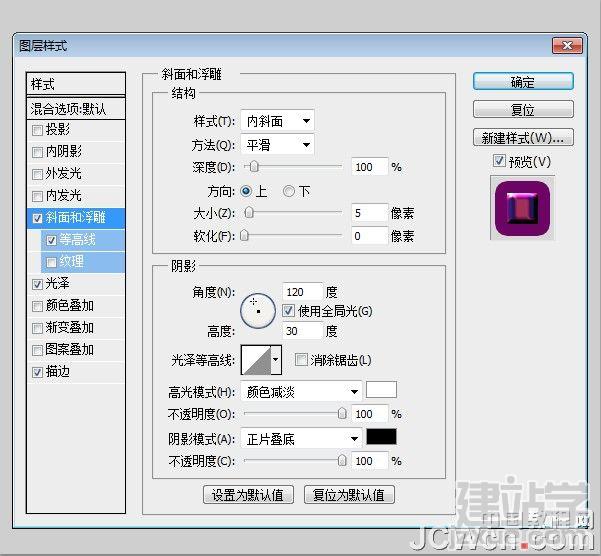The width and height of the screenshot is (601, 556).
Task: Click the 光泽等高线 contour preview thumbnail
Action: pos(256,360)
